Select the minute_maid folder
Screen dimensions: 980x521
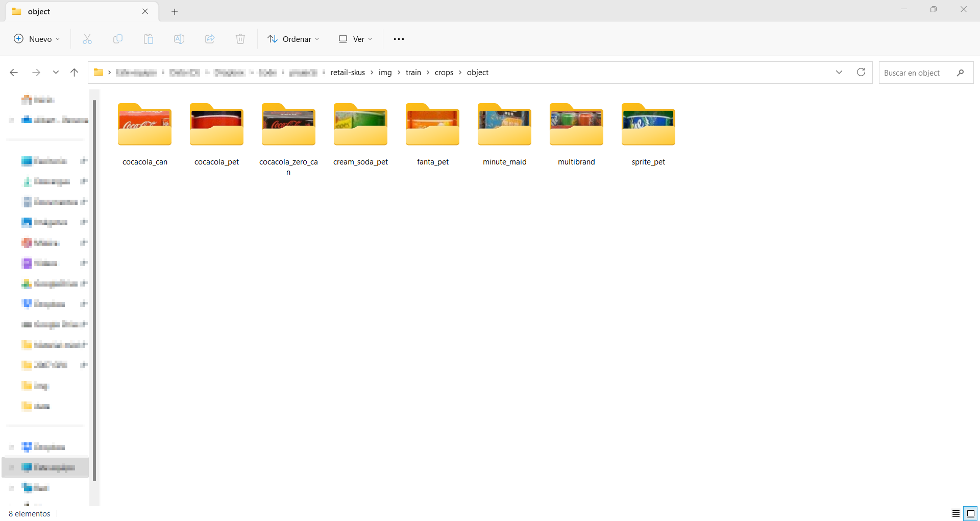pos(505,134)
